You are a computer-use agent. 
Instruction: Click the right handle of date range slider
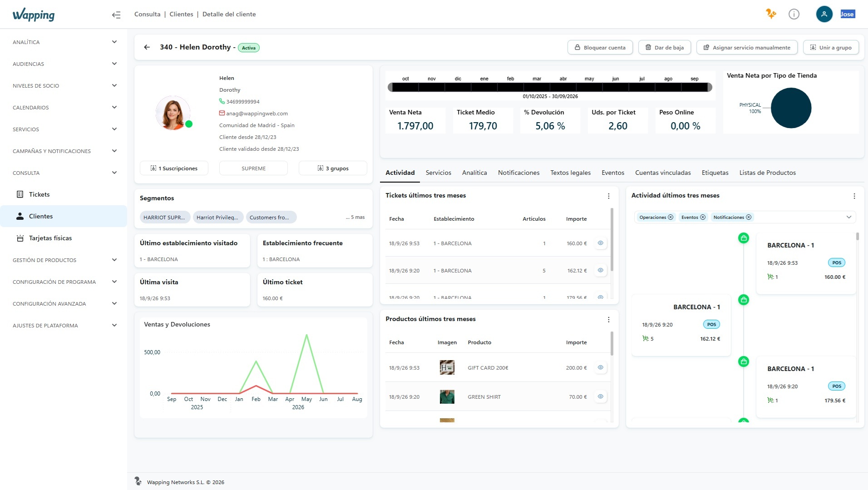pyautogui.click(x=710, y=87)
